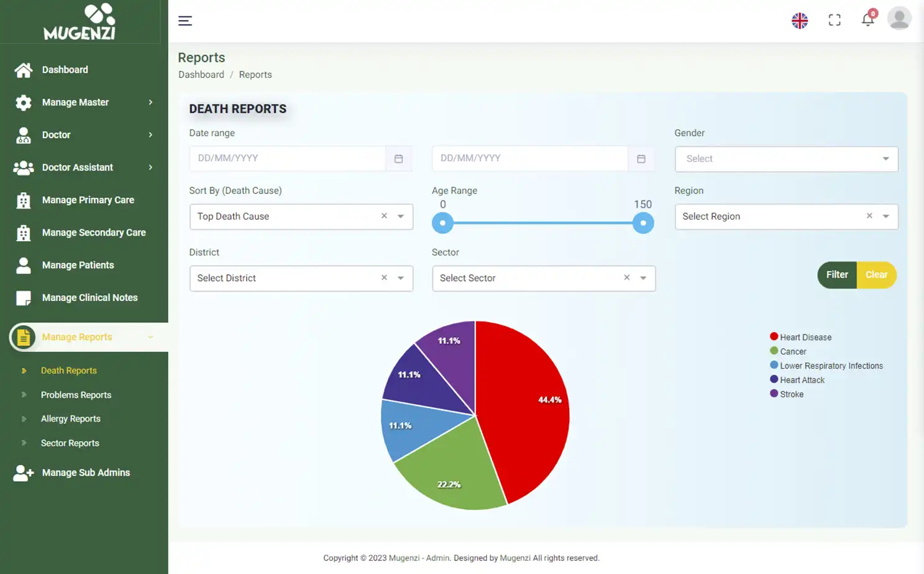Toggle fullscreen mode icon
The image size is (924, 574).
click(835, 21)
